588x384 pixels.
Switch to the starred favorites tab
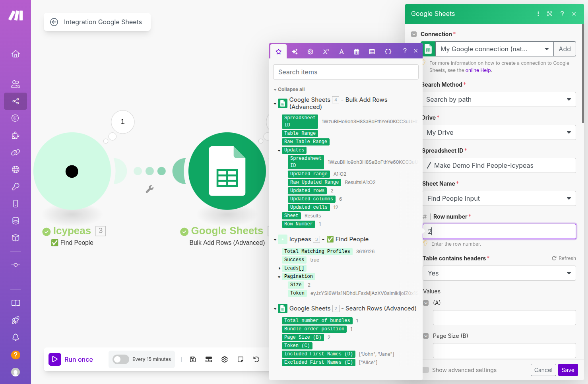[279, 52]
